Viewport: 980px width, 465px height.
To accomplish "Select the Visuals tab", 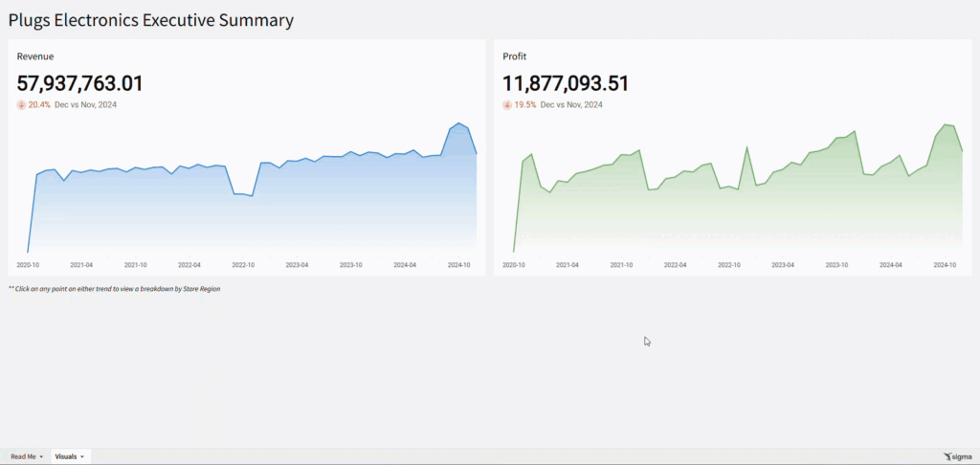I will pos(66,457).
